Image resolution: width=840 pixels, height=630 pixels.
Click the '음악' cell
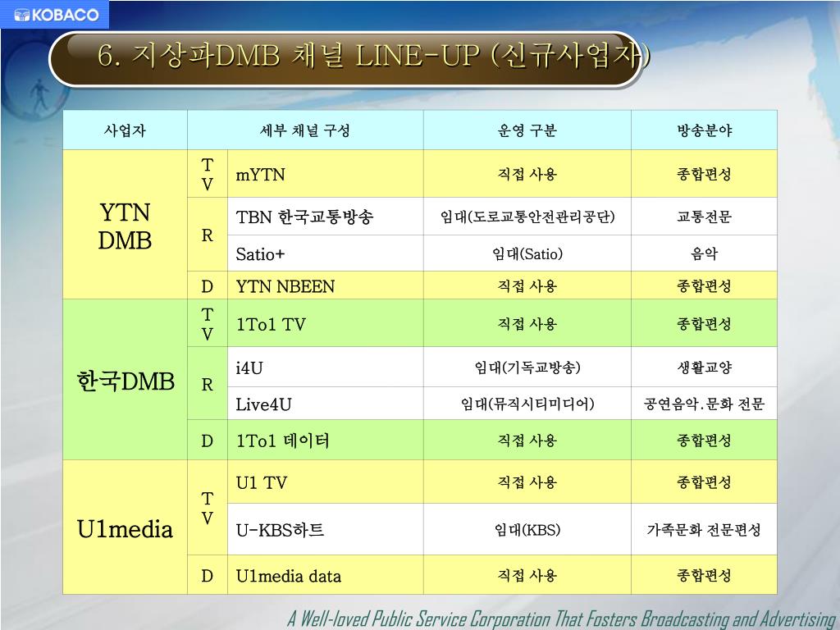coord(704,253)
